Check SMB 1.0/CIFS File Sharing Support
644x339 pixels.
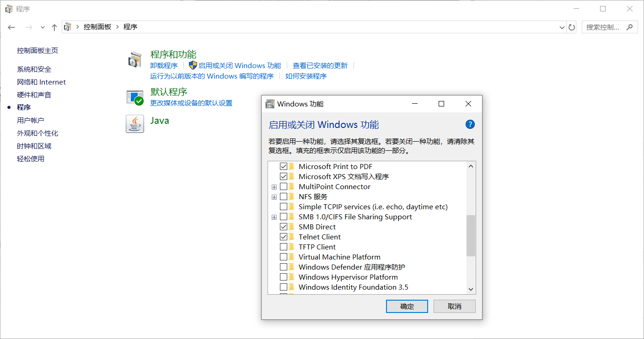pyautogui.click(x=284, y=217)
